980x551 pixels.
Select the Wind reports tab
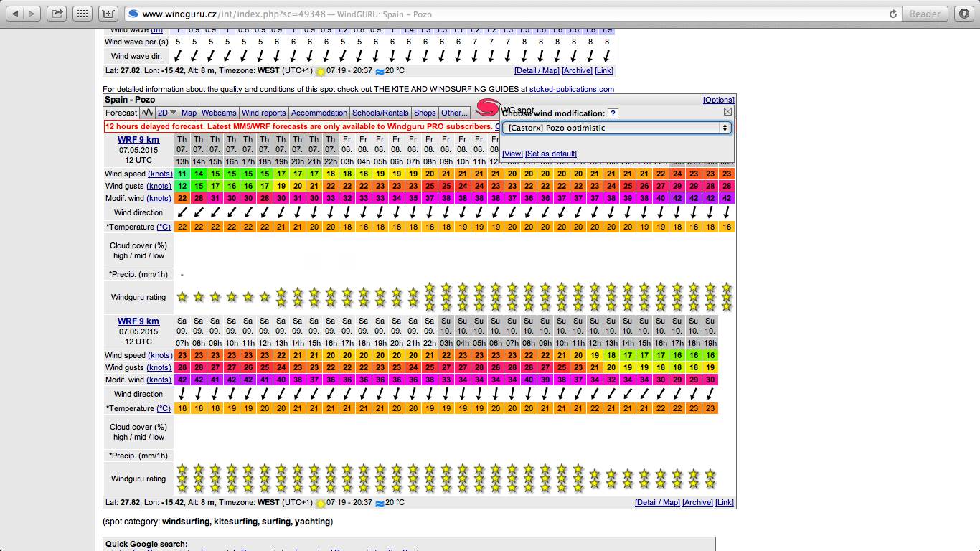pos(264,113)
